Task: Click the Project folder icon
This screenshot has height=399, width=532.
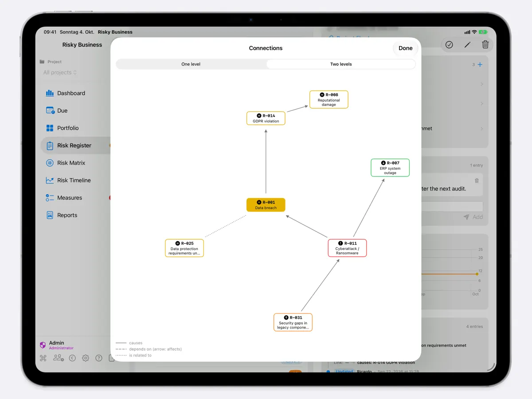Action: pyautogui.click(x=42, y=62)
